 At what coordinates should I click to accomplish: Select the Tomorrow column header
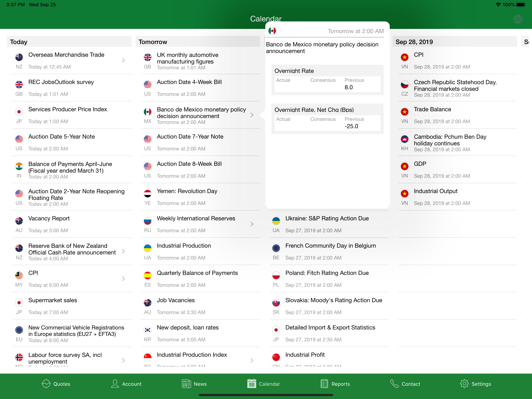[198, 42]
